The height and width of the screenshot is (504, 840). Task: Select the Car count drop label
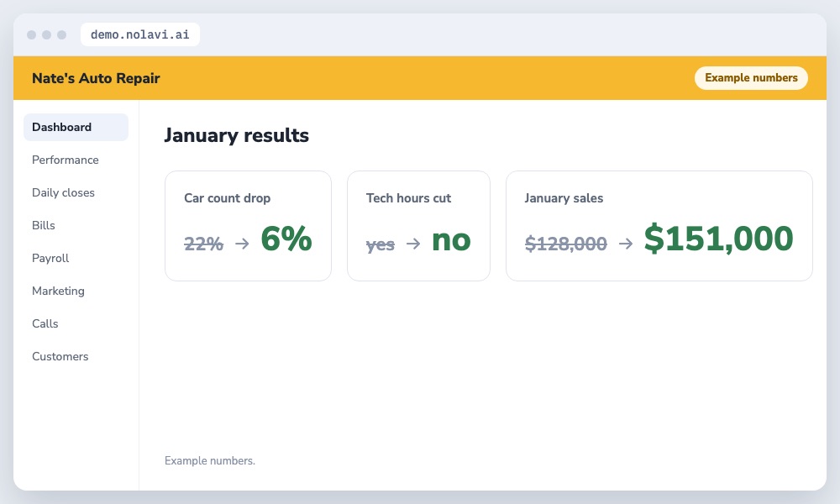click(227, 198)
